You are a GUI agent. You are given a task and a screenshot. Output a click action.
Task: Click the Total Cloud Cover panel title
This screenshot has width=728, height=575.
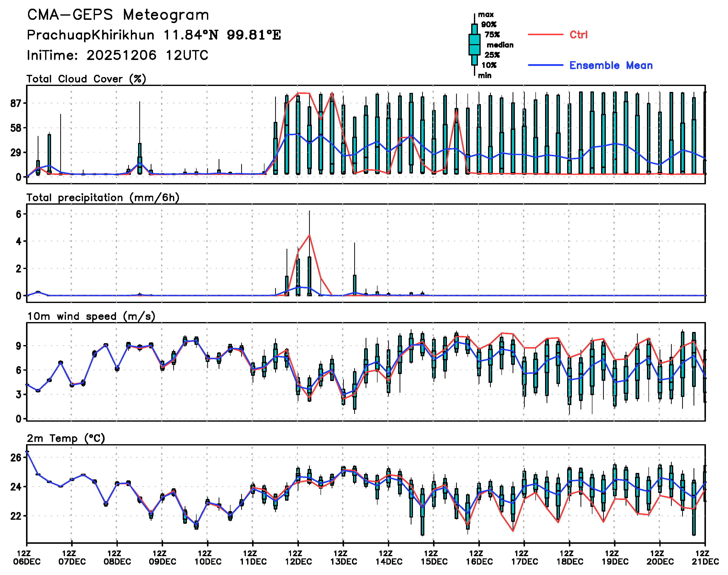coord(86,79)
